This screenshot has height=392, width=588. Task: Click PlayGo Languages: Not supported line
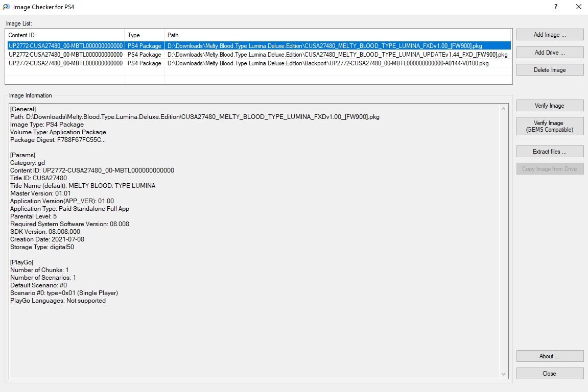[x=58, y=301]
